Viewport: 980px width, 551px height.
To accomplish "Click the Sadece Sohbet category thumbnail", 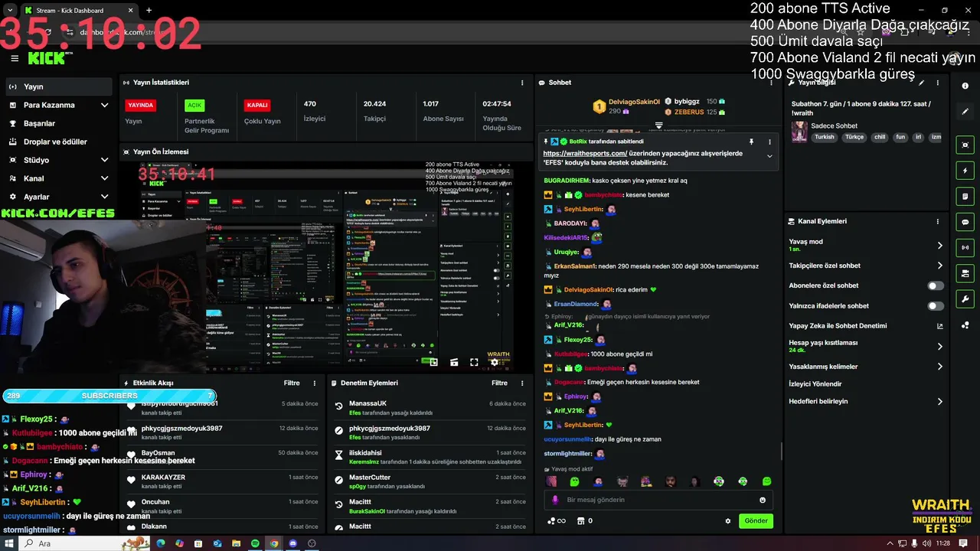I will pyautogui.click(x=799, y=131).
